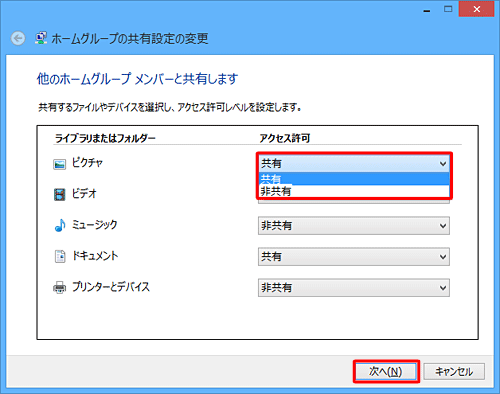Open the ミュージック access dropdown

354,226
